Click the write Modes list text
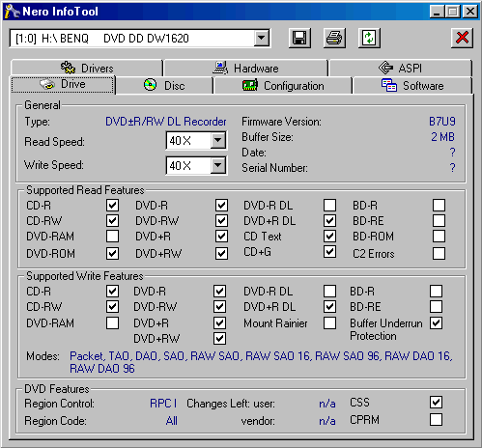The image size is (482, 448). click(x=261, y=362)
